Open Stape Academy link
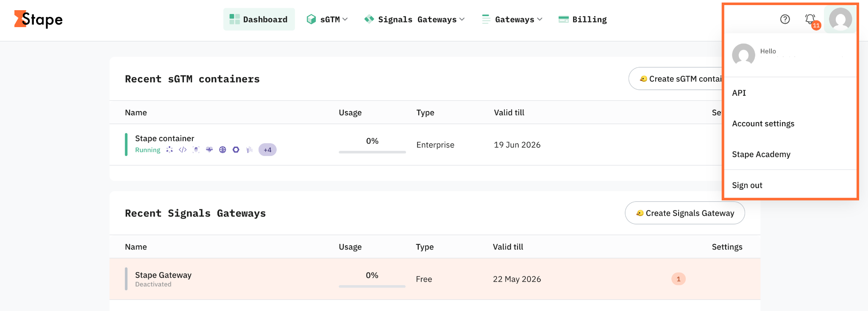The image size is (868, 311). (x=761, y=154)
